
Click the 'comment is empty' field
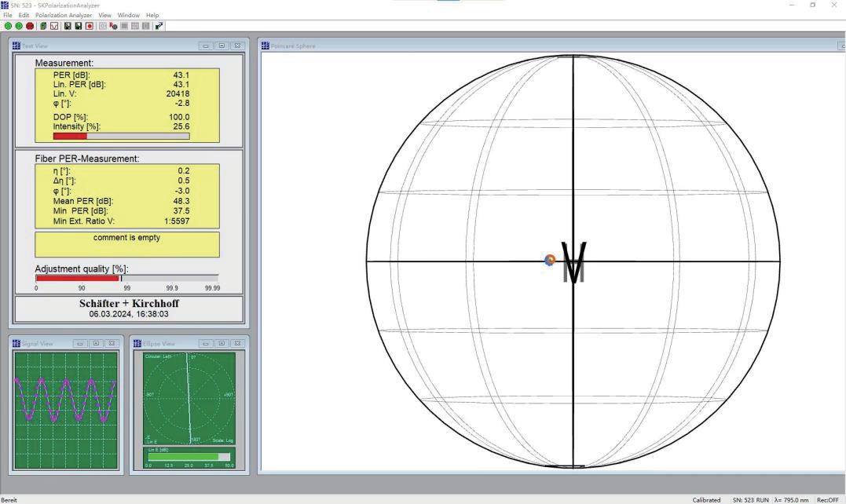[x=126, y=244]
